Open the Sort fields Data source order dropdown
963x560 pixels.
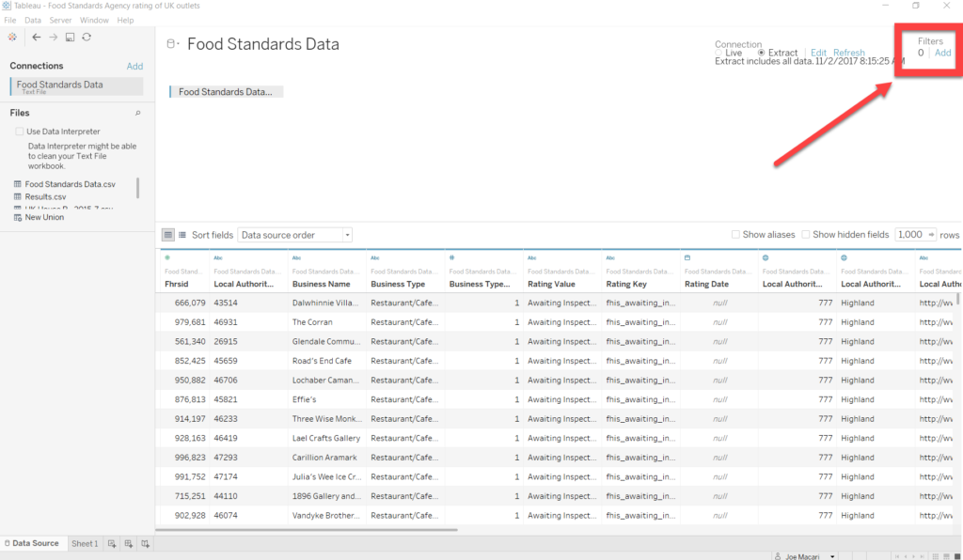coord(294,235)
